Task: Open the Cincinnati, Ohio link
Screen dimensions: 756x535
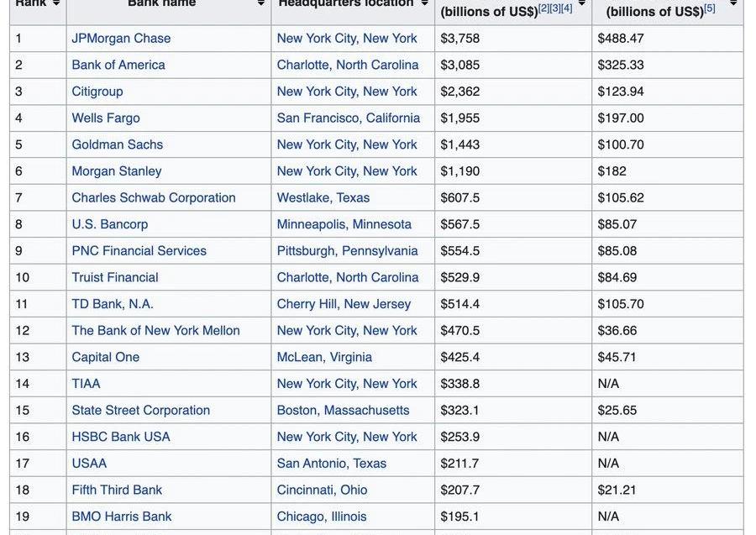Action: click(x=322, y=490)
